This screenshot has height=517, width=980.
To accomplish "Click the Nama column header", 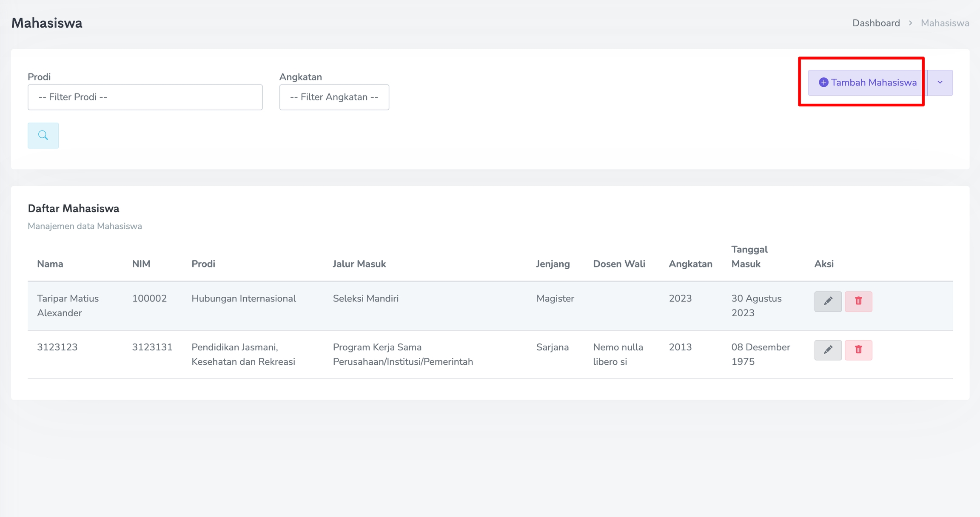I will (50, 264).
